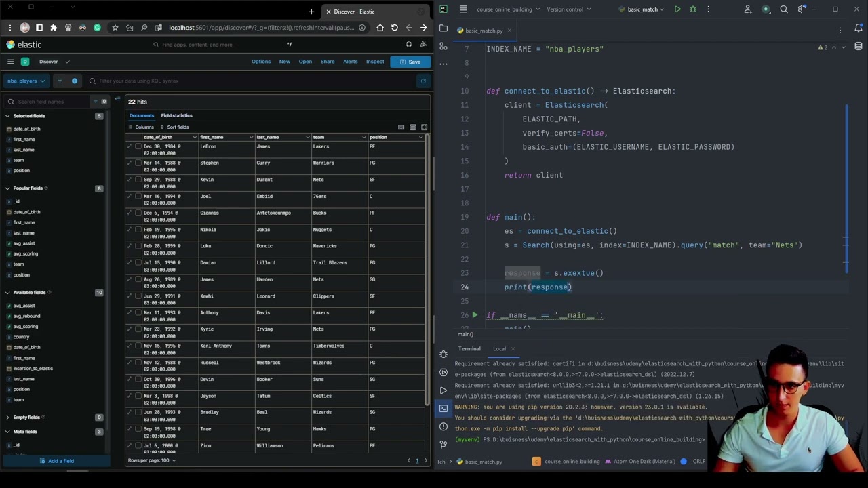This screenshot has width=868, height=488.
Task: Open nba_players data view dropdown
Action: (26, 81)
